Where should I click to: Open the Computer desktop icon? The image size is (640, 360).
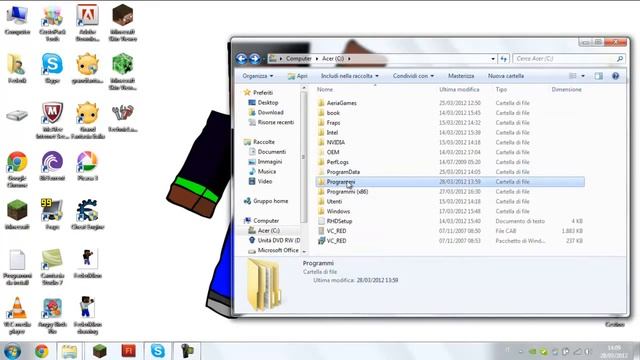17,20
